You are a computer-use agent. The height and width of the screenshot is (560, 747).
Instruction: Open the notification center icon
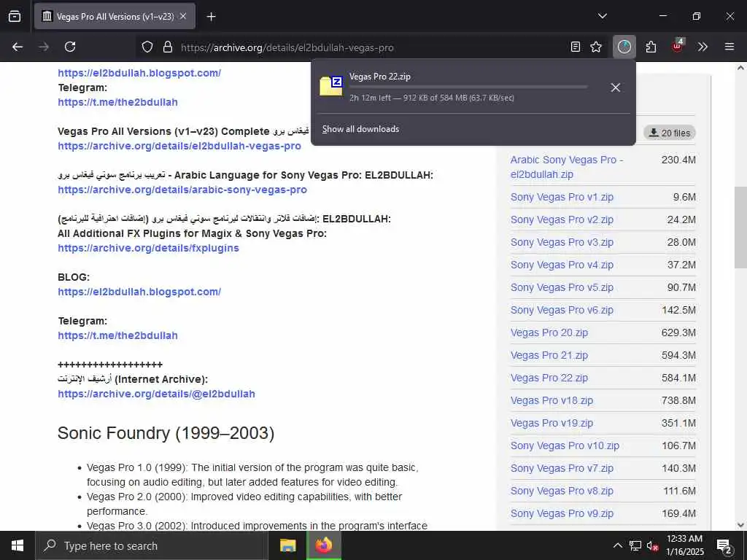pyautogui.click(x=724, y=545)
